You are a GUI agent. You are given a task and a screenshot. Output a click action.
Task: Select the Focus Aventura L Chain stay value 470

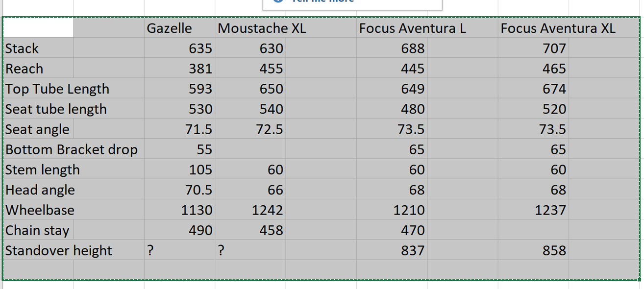(x=391, y=230)
